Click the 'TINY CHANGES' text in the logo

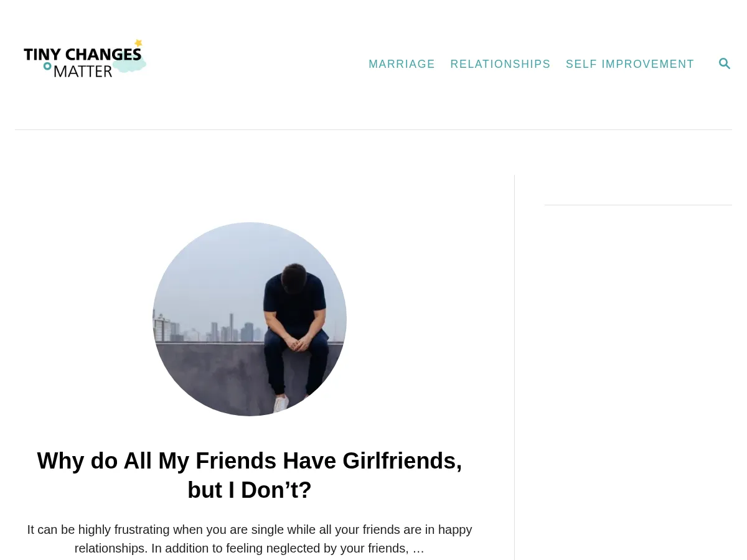82,54
